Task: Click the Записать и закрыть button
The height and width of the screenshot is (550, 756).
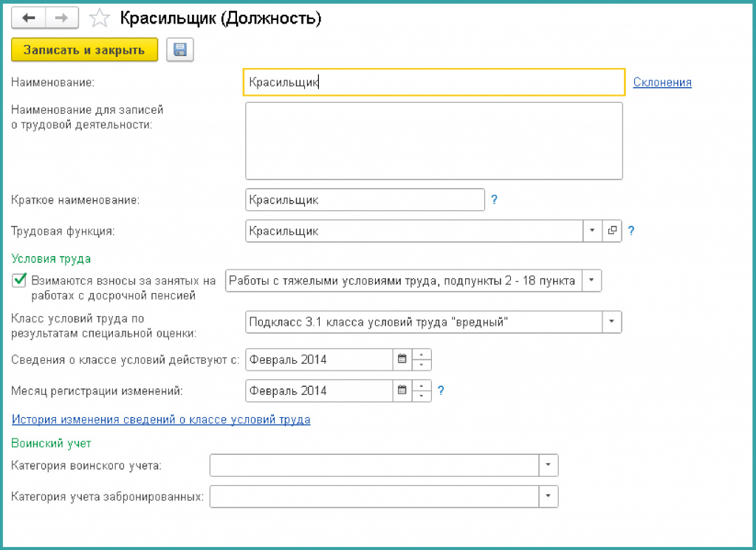Action: pyautogui.click(x=84, y=49)
